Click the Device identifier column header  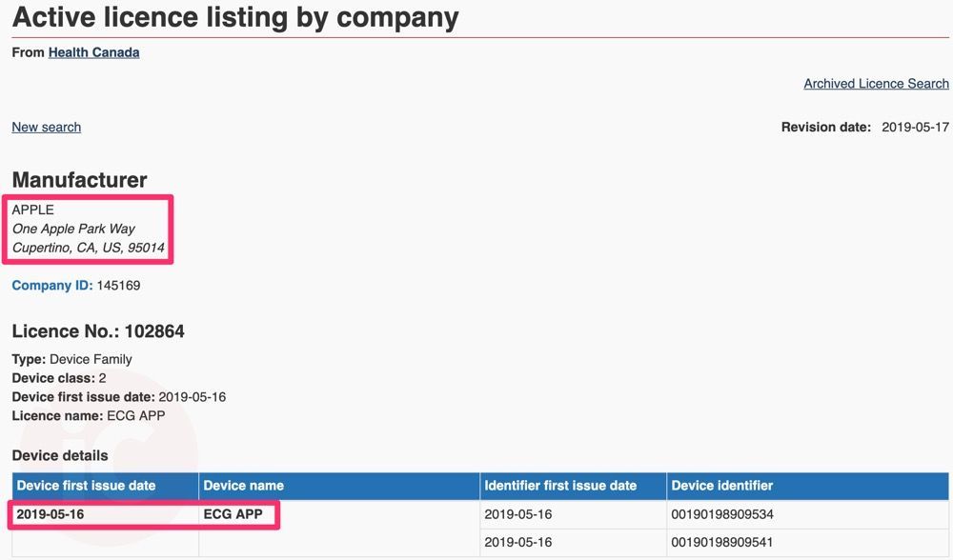[722, 486]
